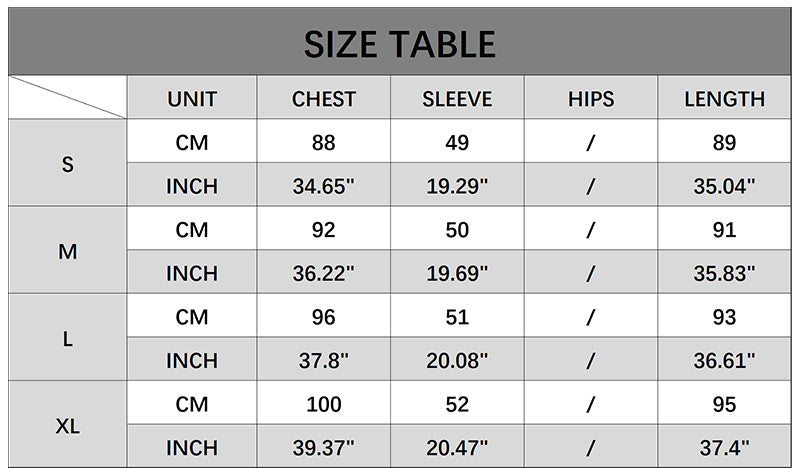
Task: Click the 35.83" length value
Action: coord(724,273)
